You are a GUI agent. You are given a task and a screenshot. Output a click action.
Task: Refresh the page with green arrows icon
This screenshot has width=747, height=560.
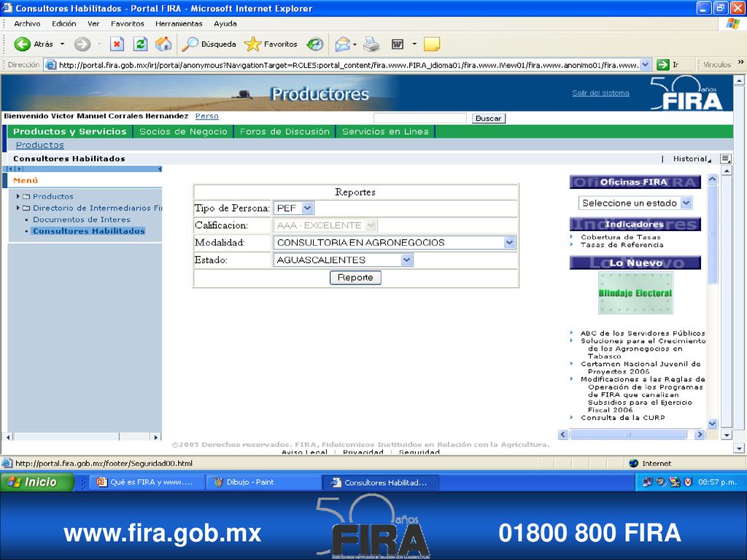point(140,44)
